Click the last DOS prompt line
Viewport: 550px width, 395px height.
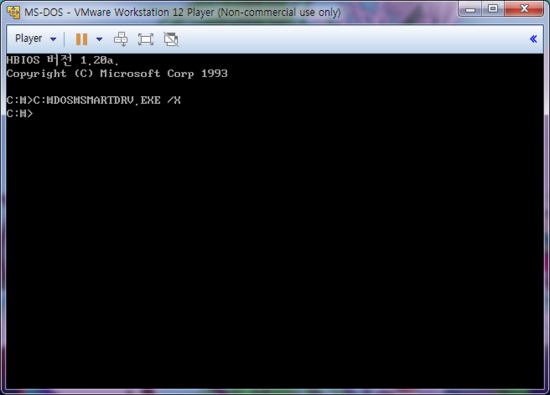coord(20,114)
